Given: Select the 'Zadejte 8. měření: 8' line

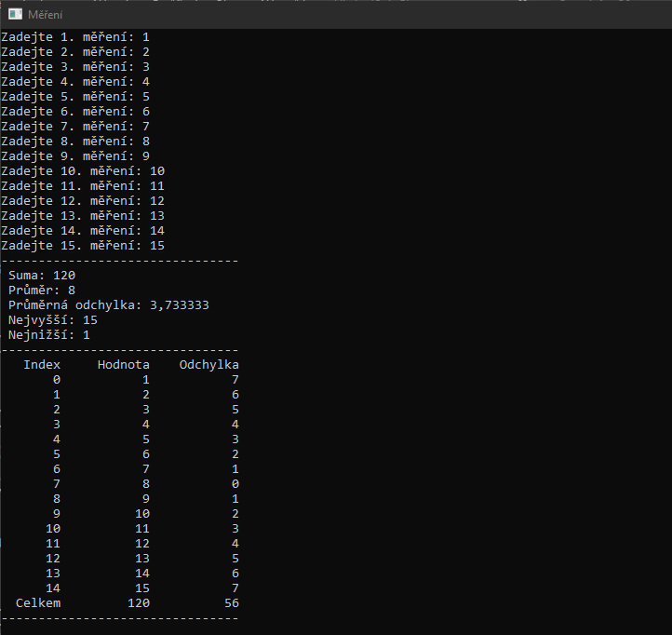Looking at the screenshot, I should click(x=74, y=142).
